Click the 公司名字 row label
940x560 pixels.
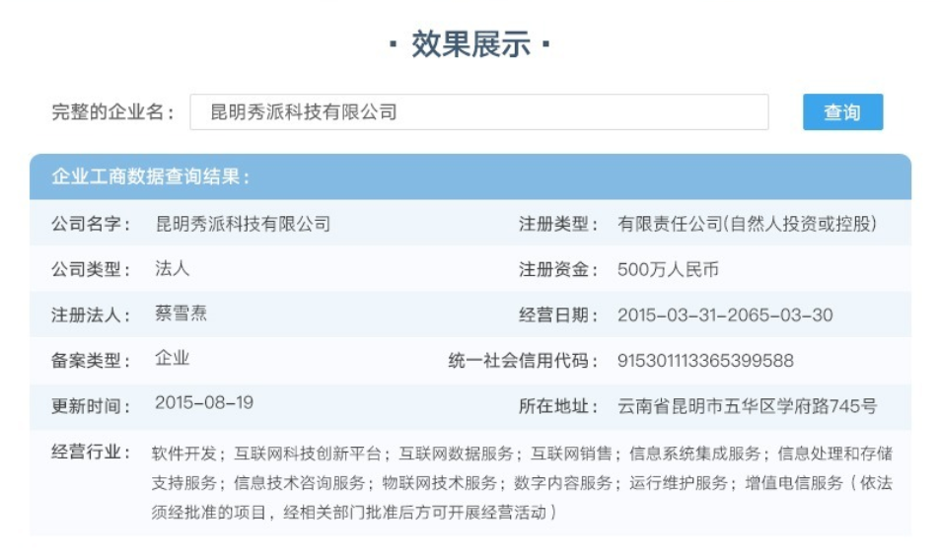coord(91,224)
